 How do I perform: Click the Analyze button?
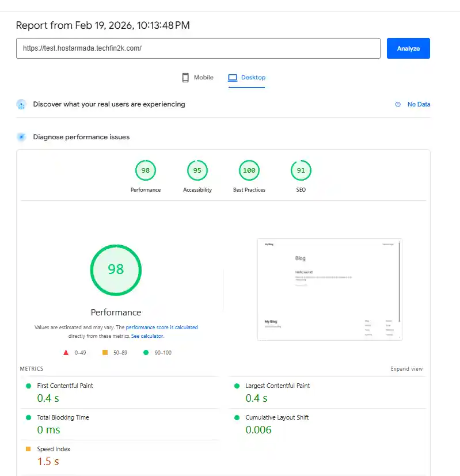click(408, 48)
